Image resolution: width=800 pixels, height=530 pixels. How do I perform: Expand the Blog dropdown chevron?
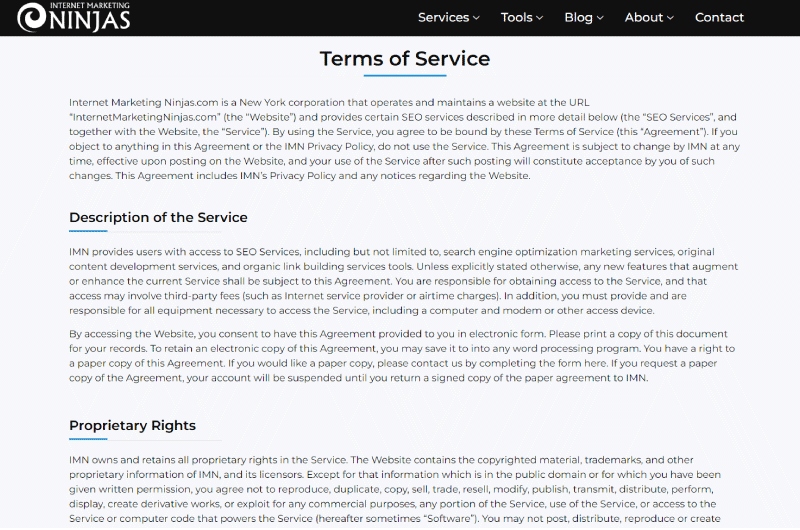tap(600, 18)
